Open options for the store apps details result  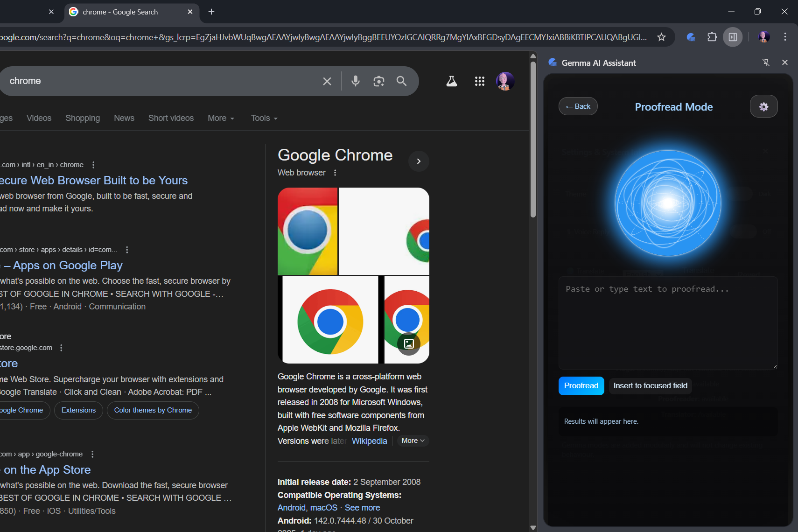click(x=127, y=250)
